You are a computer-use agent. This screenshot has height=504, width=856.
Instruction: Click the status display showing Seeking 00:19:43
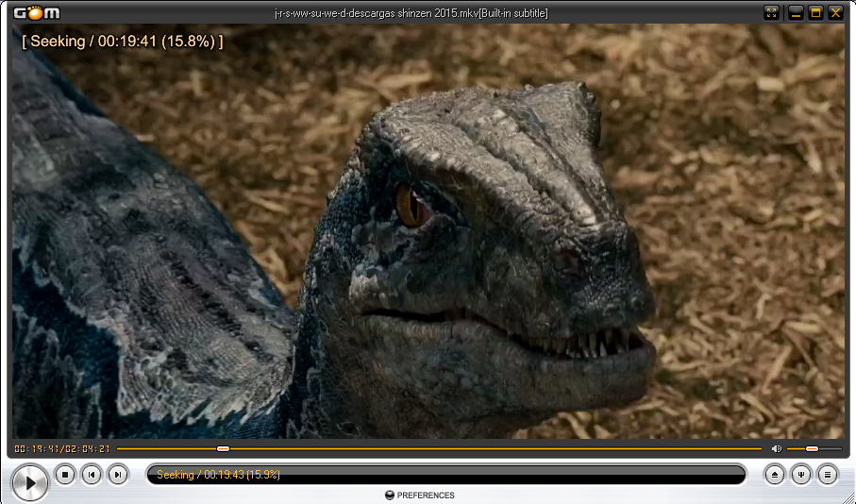[445, 475]
